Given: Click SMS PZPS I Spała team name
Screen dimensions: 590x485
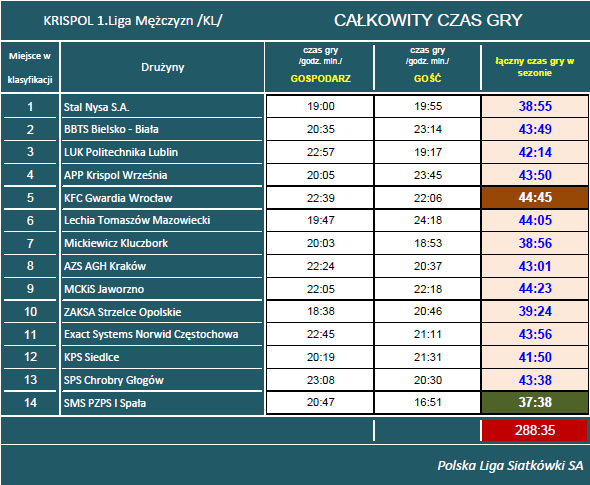Looking at the screenshot, I should pos(105,403).
